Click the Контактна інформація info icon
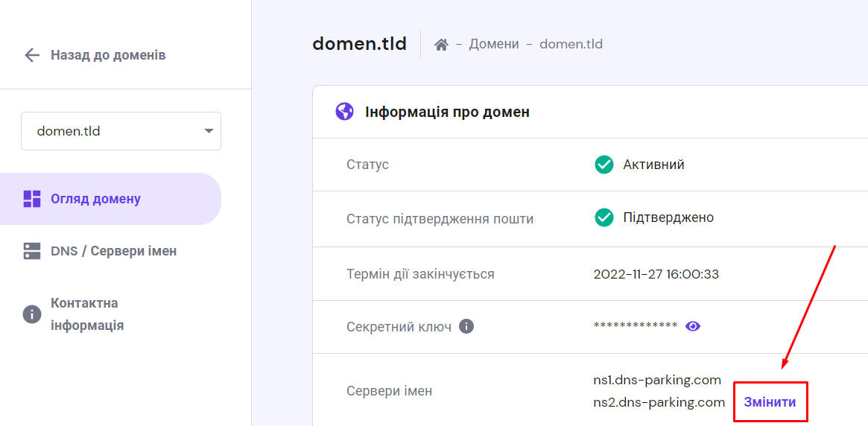The width and height of the screenshot is (868, 426). [x=32, y=314]
